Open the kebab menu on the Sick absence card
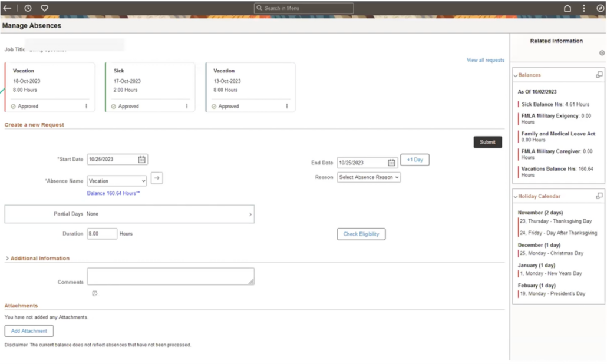Screen dimensions: 607x364 (187, 106)
